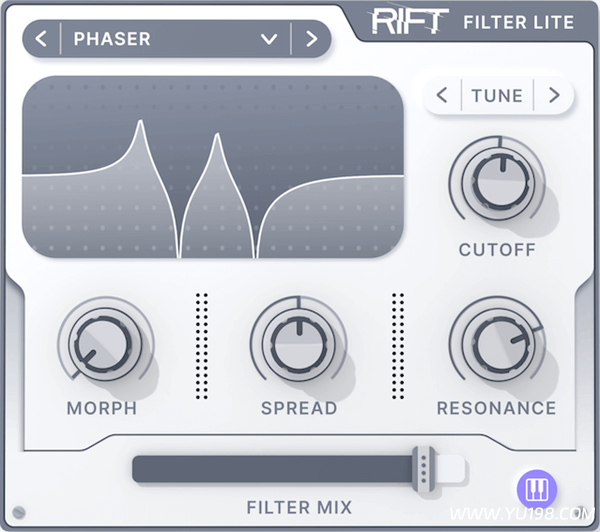
Task: Click the SPREAD label
Action: pyautogui.click(x=299, y=408)
